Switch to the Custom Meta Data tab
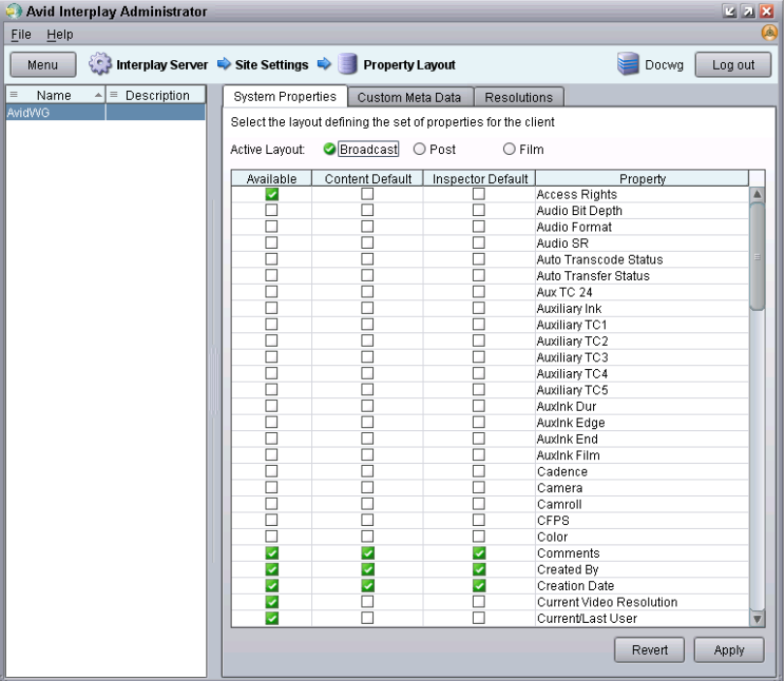Screen dimensions: 784x681 (x=409, y=98)
